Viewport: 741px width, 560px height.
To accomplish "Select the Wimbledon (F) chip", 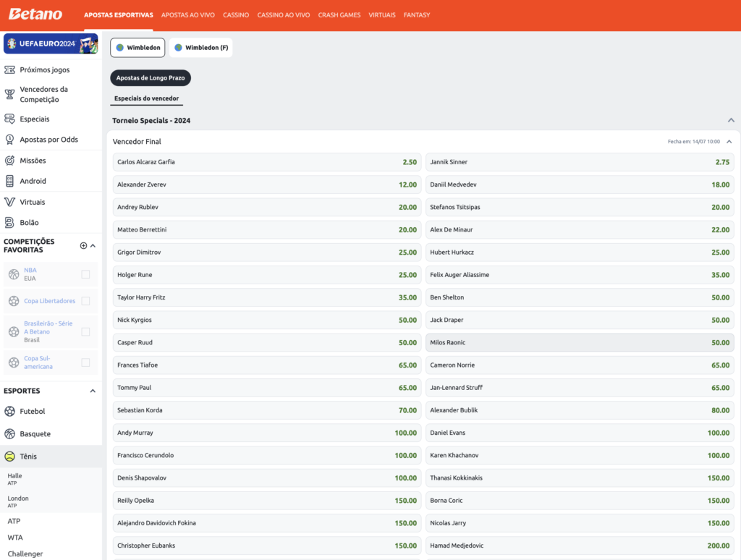I will 201,48.
